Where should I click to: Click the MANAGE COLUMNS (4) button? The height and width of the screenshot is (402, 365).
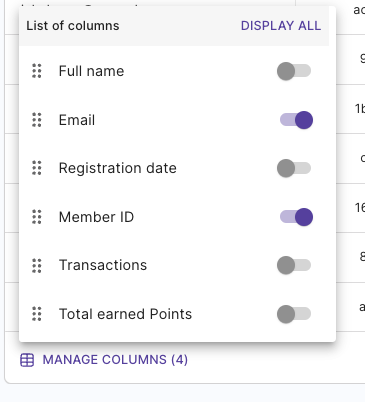click(x=104, y=360)
